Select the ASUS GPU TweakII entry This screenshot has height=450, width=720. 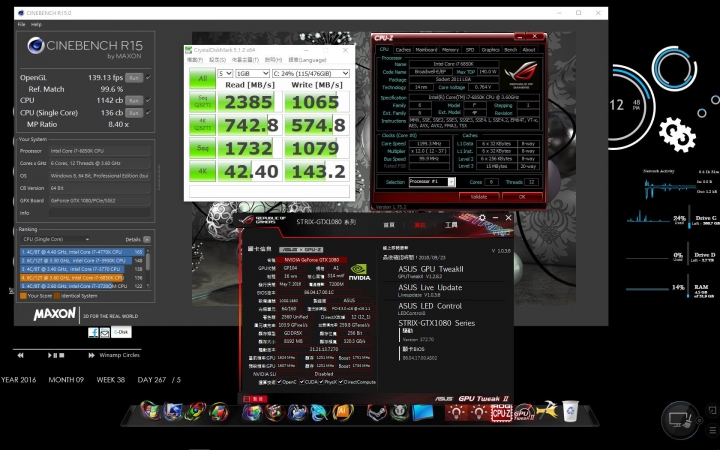click(x=431, y=269)
